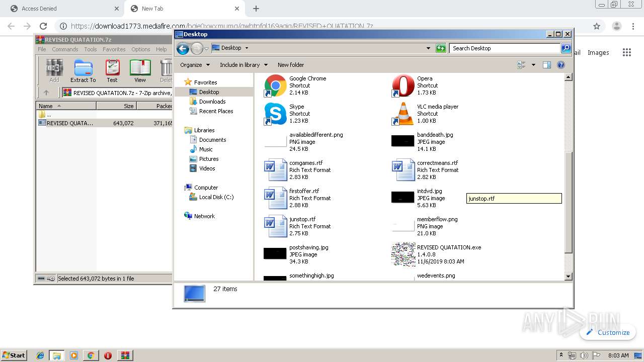
Task: Sort by Name column in WinRAR
Action: [x=66, y=106]
